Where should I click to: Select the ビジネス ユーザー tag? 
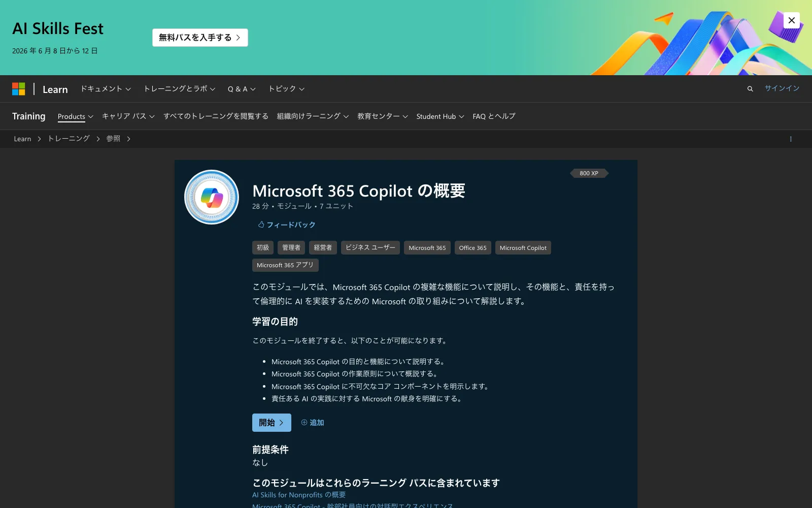[370, 247]
